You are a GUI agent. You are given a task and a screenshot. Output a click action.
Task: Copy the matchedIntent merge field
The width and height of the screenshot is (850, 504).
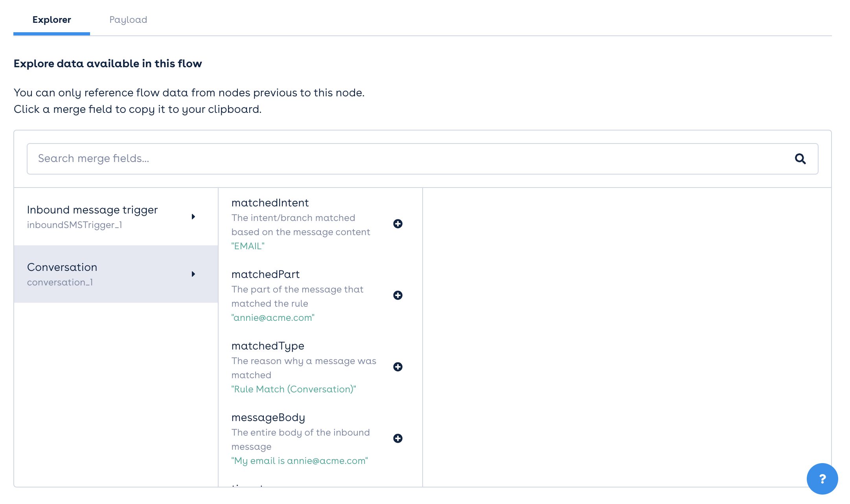point(270,203)
